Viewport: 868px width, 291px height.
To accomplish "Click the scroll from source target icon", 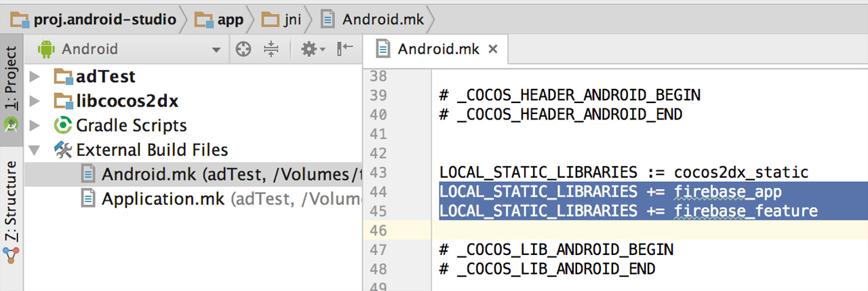I will [243, 49].
